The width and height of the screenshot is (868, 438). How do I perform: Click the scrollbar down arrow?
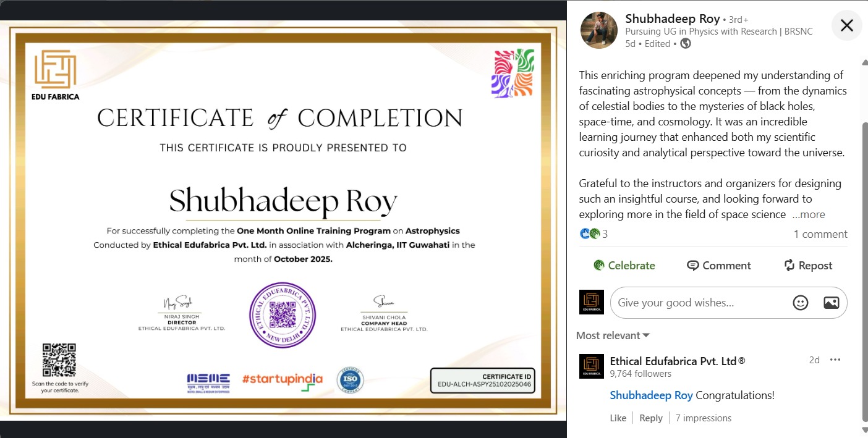point(864,430)
